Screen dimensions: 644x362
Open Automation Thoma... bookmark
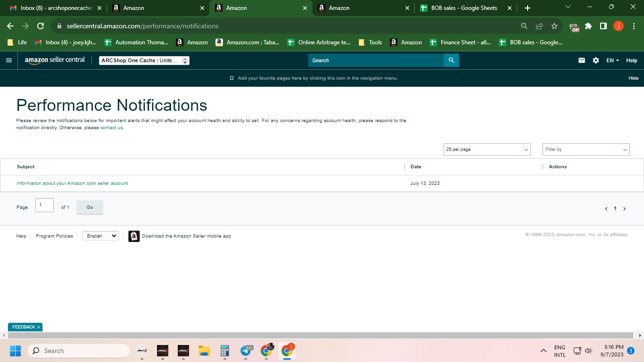point(136,42)
